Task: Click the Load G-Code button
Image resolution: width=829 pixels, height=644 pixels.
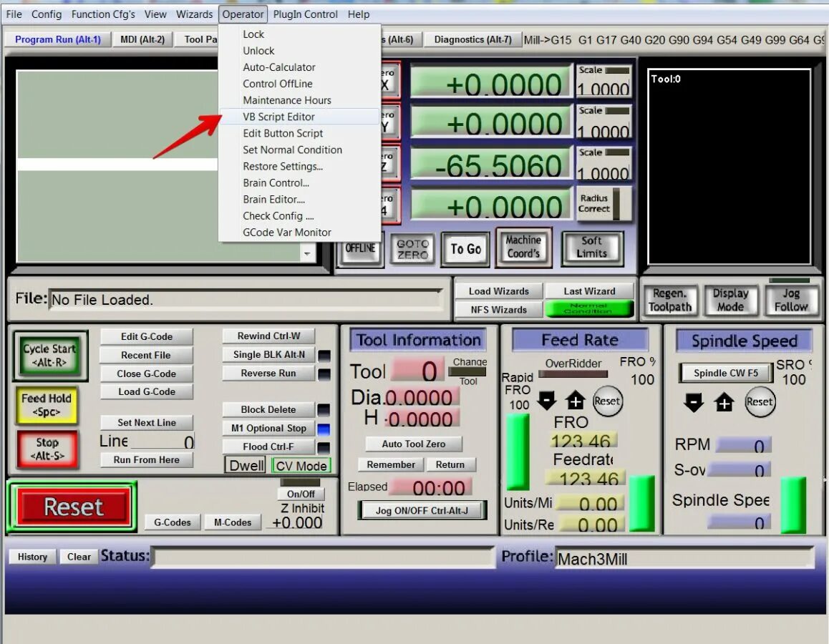Action: coord(147,391)
